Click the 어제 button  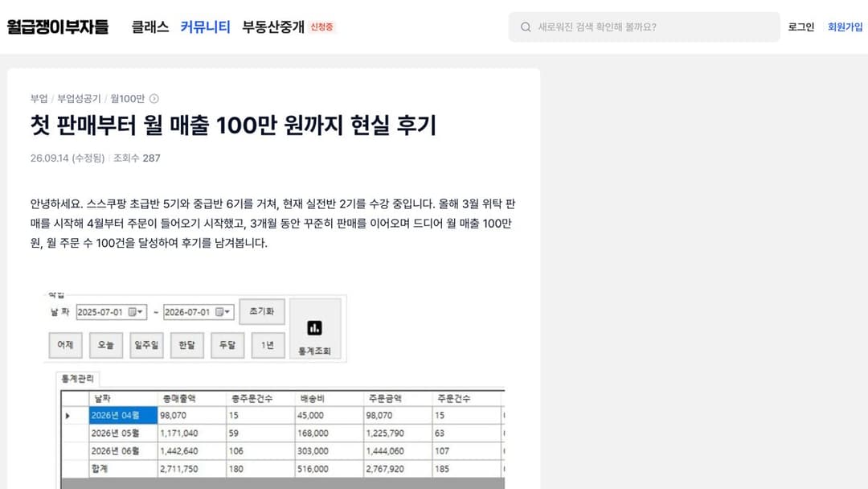(65, 345)
